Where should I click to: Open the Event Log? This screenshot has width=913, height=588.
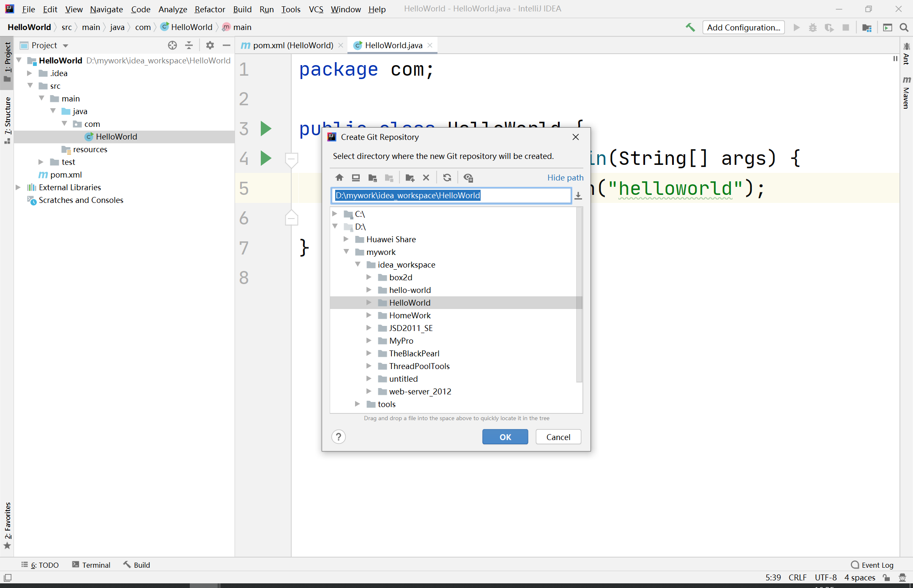click(x=872, y=565)
